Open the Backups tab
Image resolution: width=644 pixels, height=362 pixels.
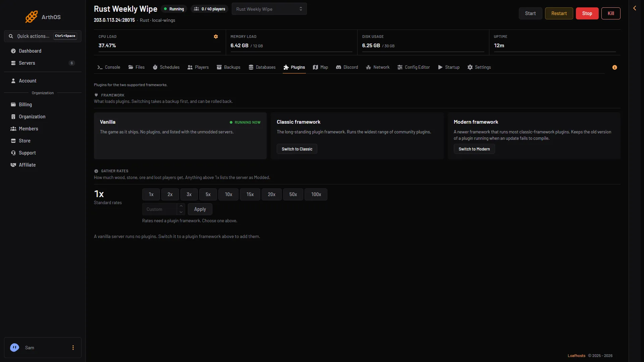click(228, 67)
